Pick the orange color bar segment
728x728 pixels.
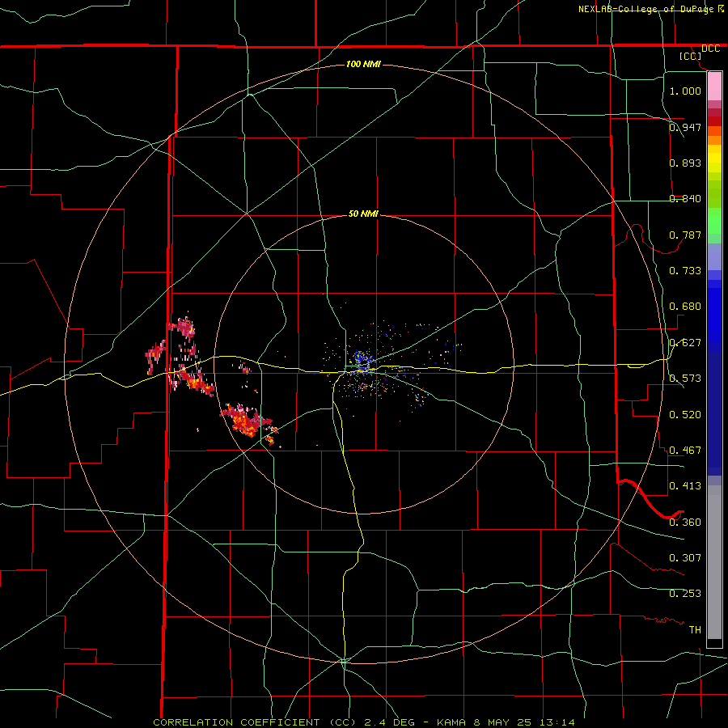click(714, 140)
